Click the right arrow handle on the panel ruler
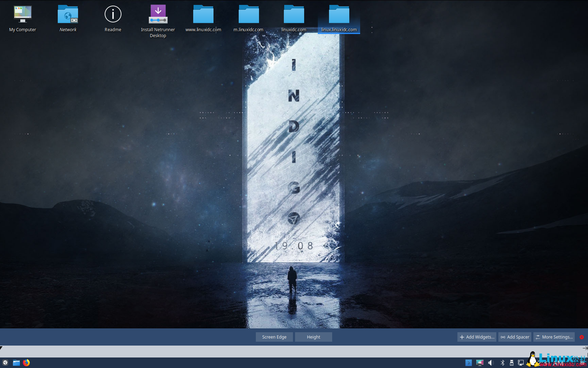 pyautogui.click(x=585, y=348)
